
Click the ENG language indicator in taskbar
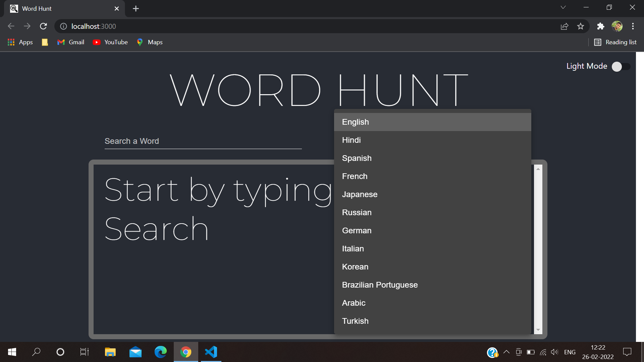pos(570,352)
